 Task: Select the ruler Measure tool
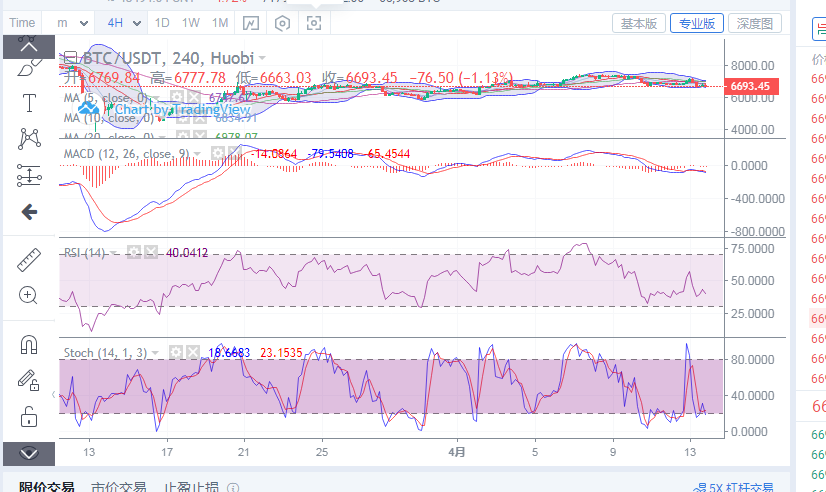29,260
